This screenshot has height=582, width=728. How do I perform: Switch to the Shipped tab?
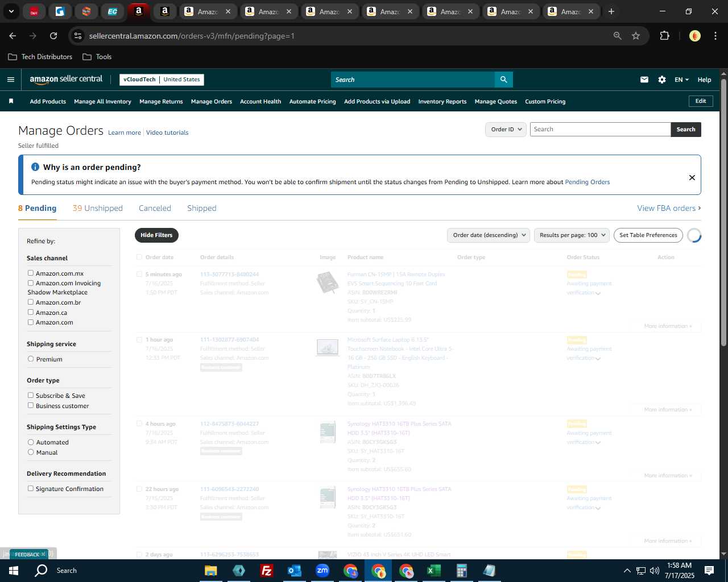click(202, 209)
